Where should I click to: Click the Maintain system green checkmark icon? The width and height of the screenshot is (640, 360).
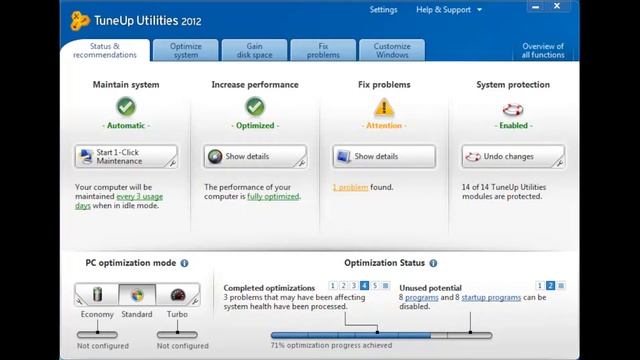[126, 107]
